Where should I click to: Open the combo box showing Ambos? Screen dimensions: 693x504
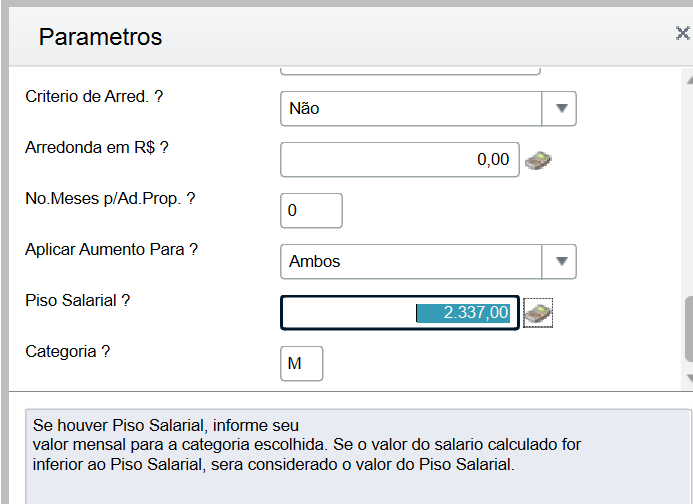411,261
